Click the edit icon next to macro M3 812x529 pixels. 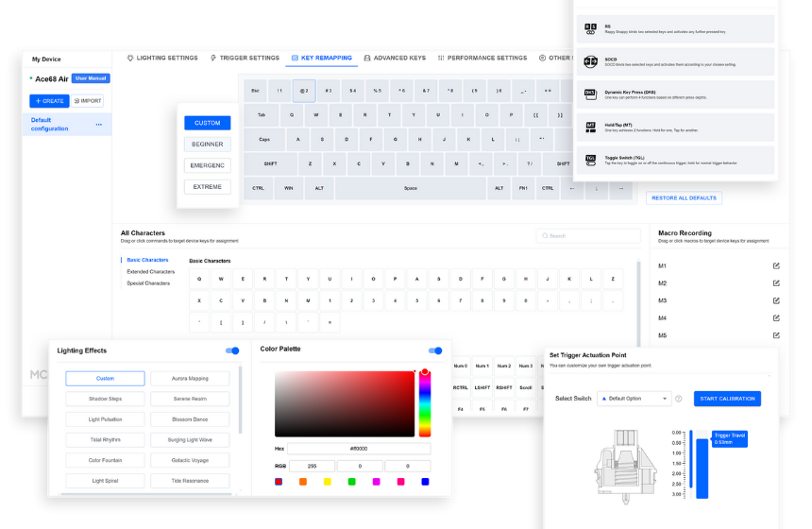(776, 300)
